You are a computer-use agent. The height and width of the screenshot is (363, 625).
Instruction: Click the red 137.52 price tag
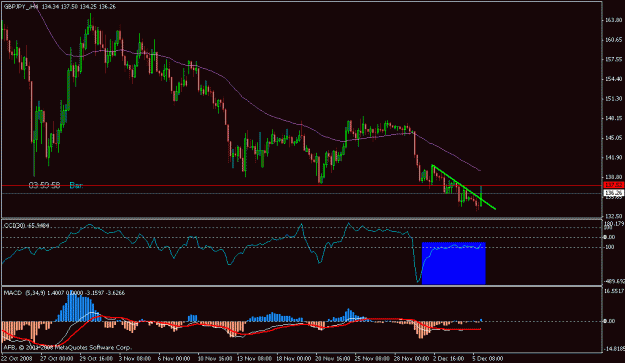(613, 185)
